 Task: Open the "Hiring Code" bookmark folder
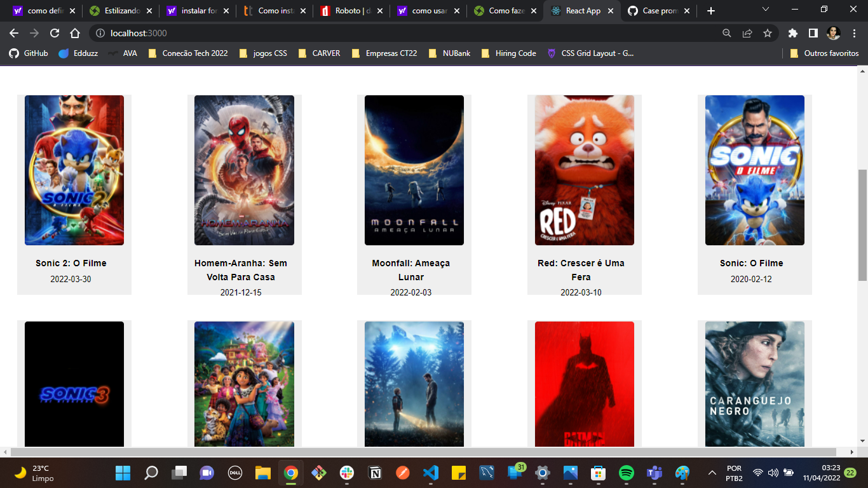pos(509,53)
